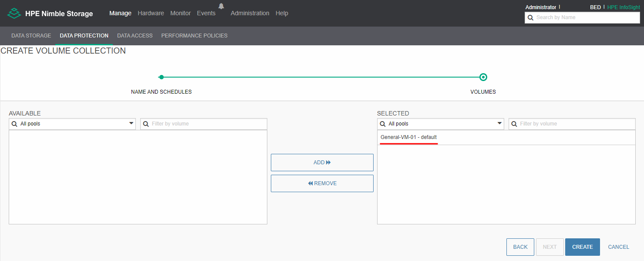Focus the Search by Name field

[x=582, y=17]
